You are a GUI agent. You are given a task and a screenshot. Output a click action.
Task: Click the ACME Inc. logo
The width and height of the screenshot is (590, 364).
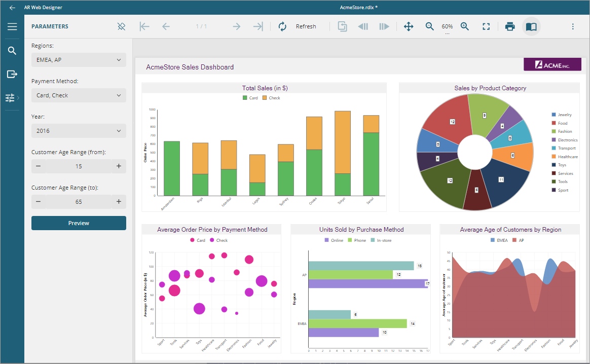point(552,64)
